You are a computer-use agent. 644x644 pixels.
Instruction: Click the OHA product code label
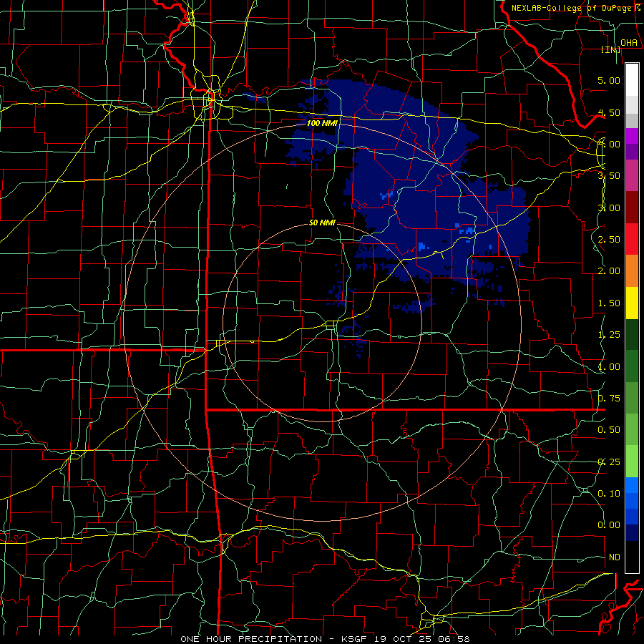tap(629, 42)
